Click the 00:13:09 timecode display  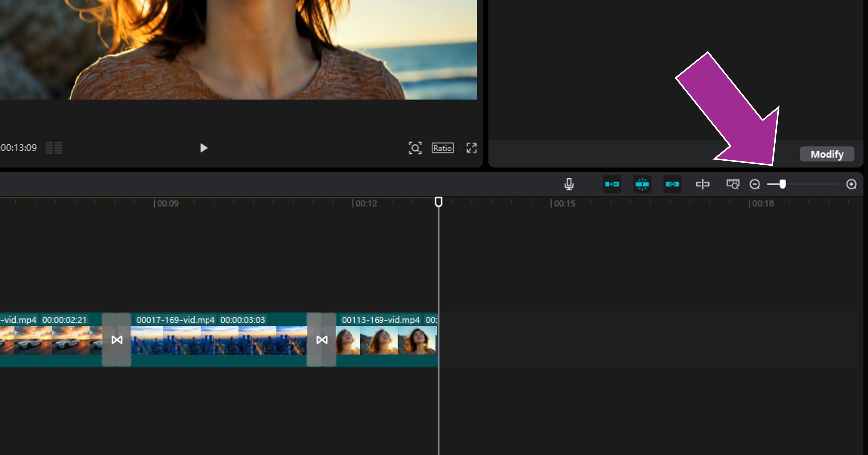point(18,148)
